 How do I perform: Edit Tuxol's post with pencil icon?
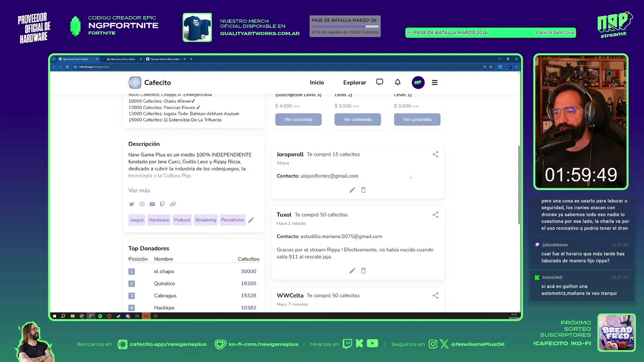[352, 270]
